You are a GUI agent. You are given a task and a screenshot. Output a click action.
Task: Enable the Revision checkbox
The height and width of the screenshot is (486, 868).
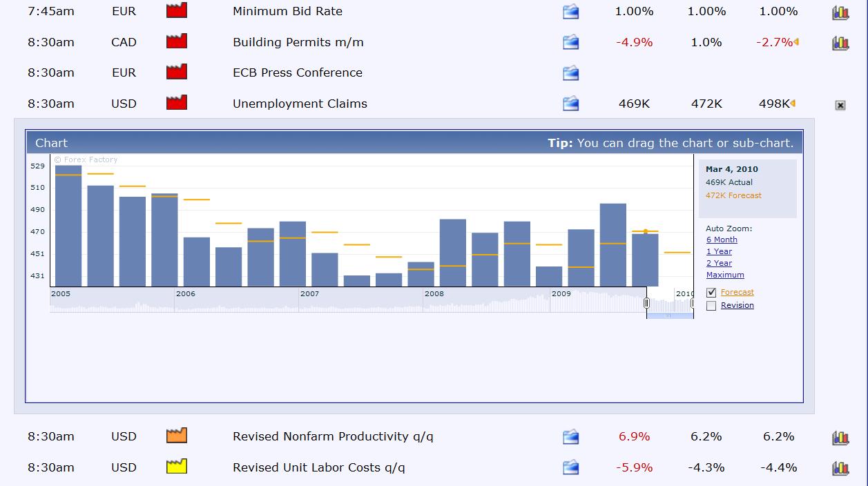[x=711, y=306]
